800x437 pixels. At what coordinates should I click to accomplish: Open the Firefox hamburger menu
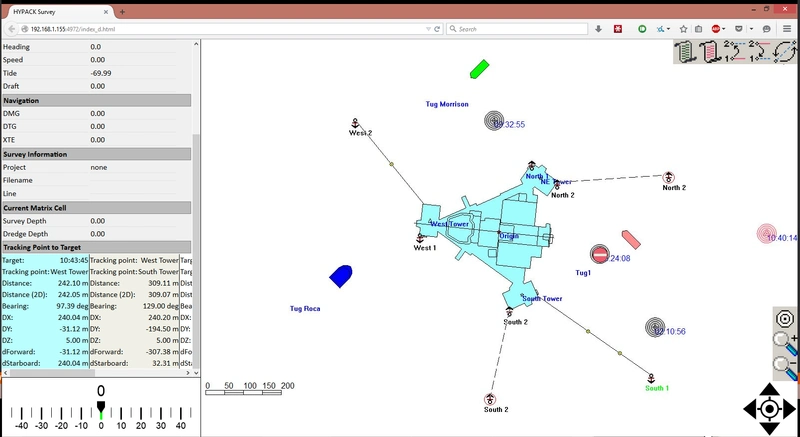tap(787, 29)
